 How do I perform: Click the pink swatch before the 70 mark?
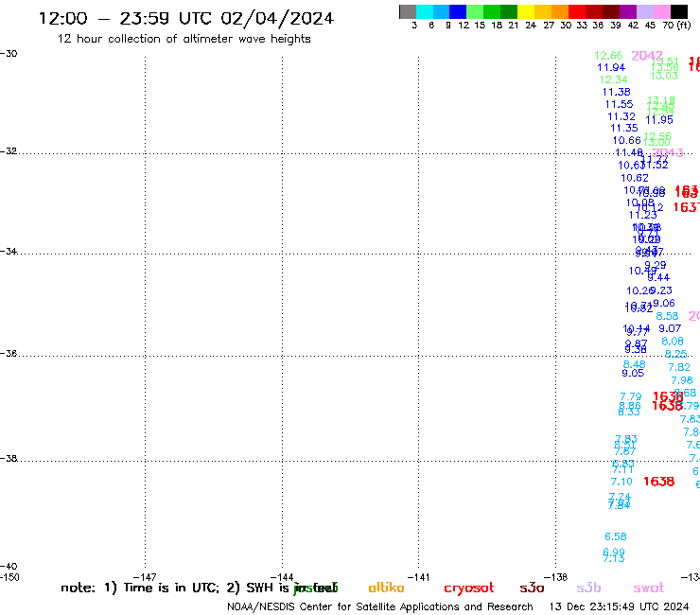coord(661,11)
